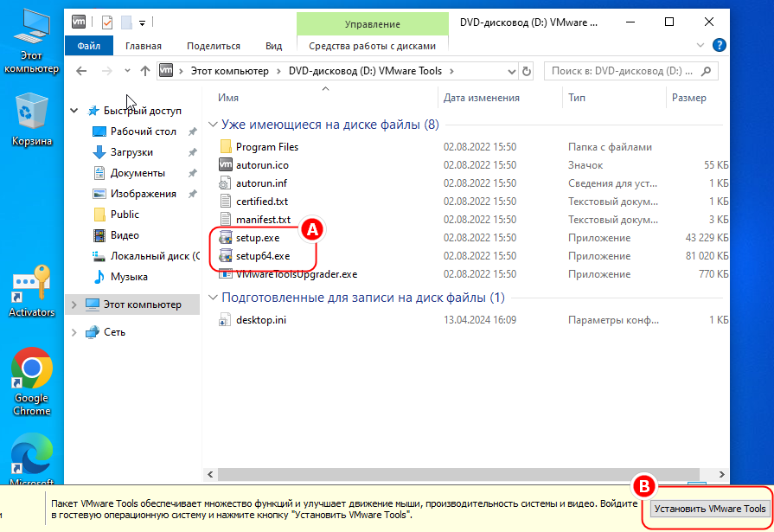Open the Help question mark icon
Screen dimensions: 774x532
click(720, 46)
